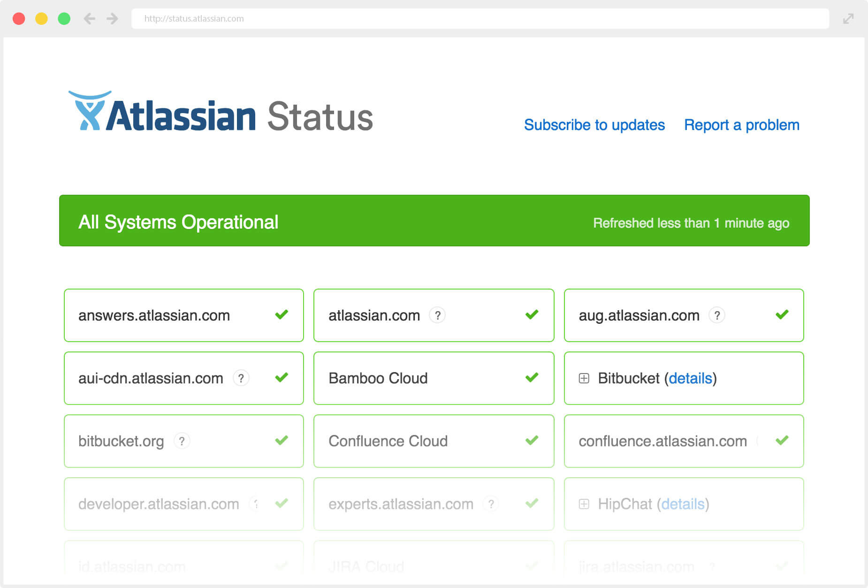Click the answers.atlassian.com green checkmark
This screenshot has width=868, height=588.
coord(282,315)
